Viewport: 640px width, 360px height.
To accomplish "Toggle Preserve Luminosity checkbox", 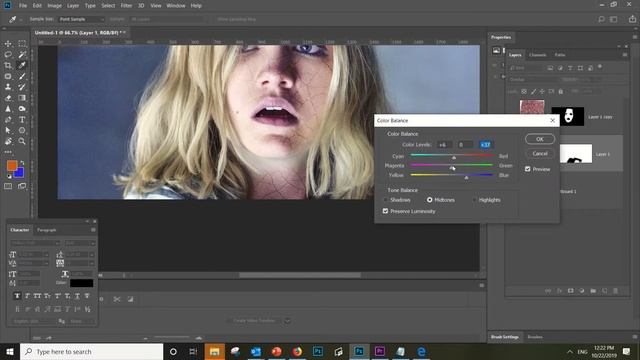I will tap(385, 211).
